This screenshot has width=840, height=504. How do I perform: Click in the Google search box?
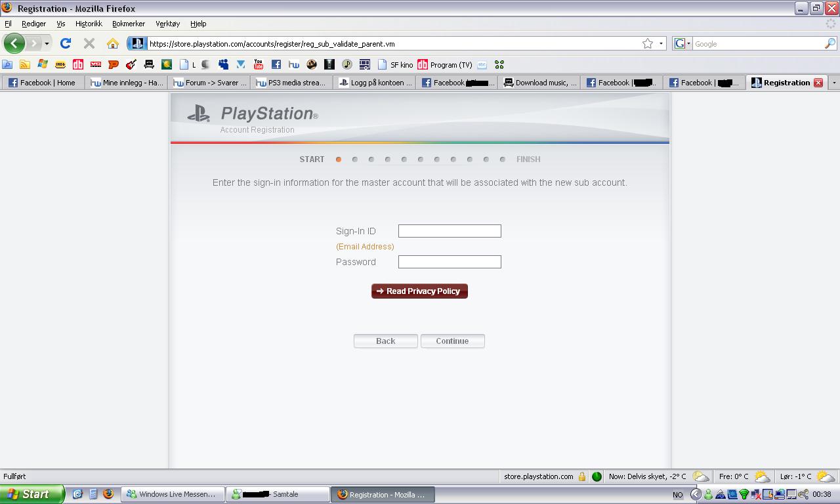point(758,44)
